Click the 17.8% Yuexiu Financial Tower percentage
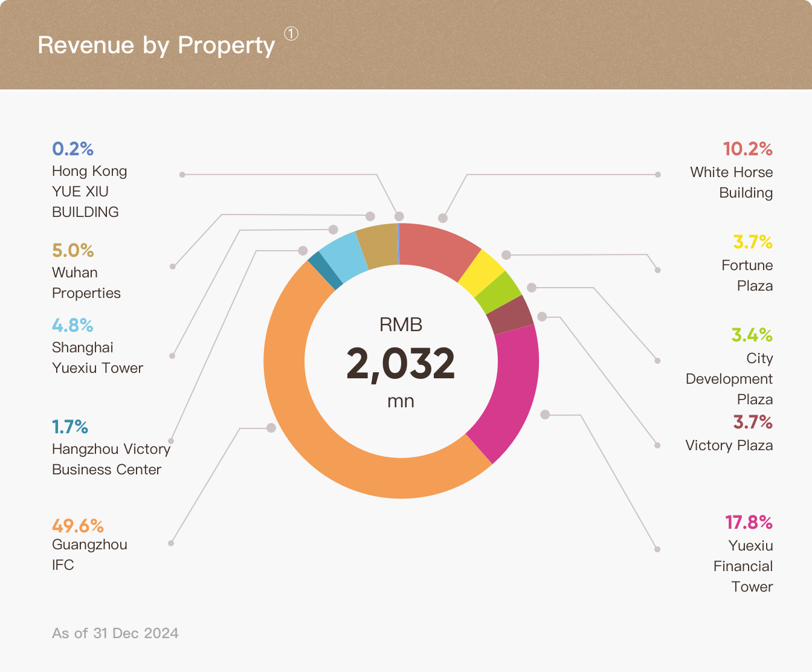Image resolution: width=812 pixels, height=672 pixels. [x=749, y=522]
